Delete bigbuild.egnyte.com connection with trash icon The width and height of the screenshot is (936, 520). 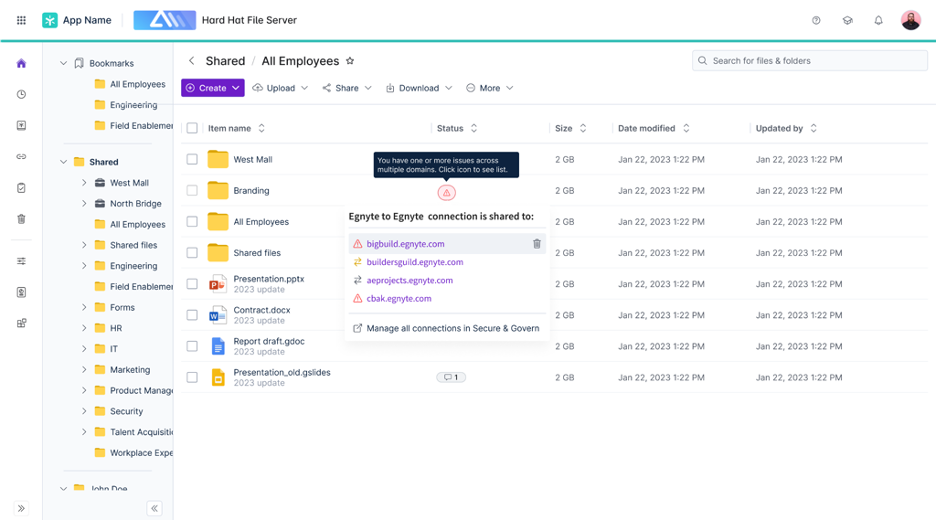click(x=537, y=244)
